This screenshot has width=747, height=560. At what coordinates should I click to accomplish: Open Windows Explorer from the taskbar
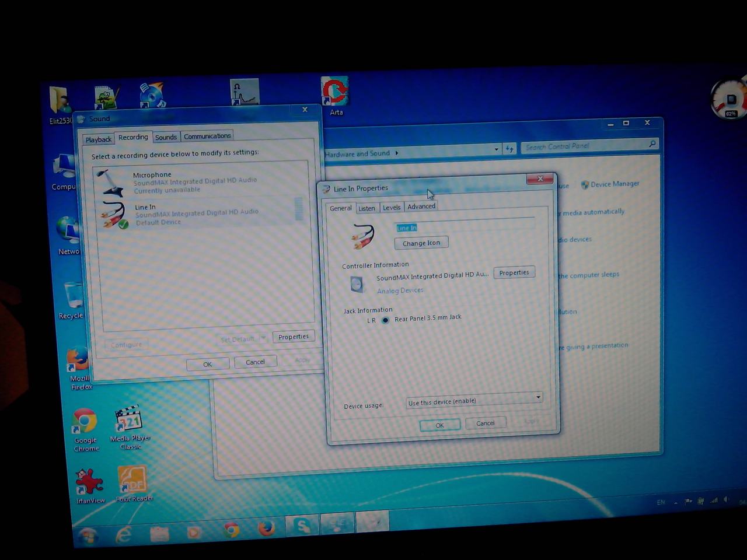pyautogui.click(x=159, y=533)
